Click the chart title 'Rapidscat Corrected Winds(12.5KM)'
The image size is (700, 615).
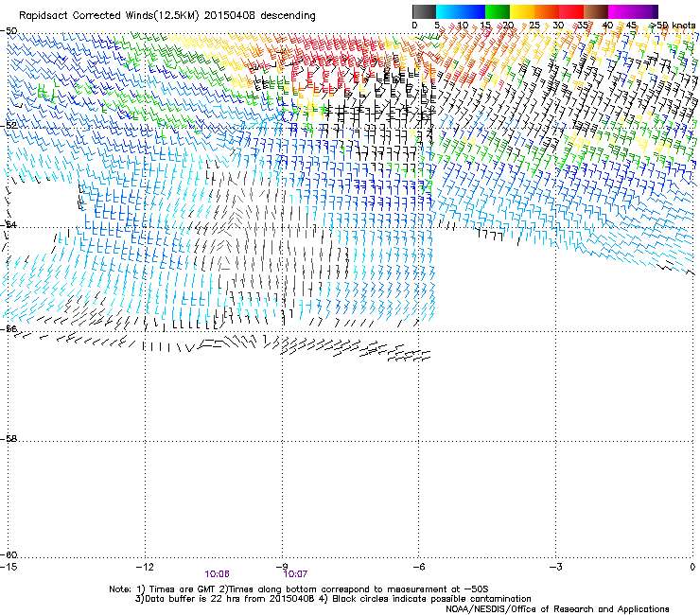[109, 16]
